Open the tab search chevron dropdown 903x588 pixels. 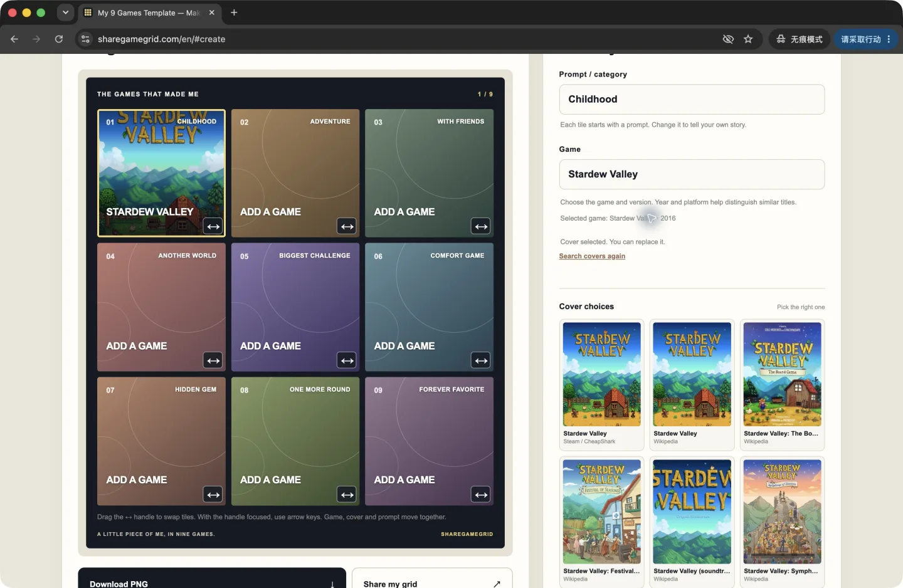point(65,13)
